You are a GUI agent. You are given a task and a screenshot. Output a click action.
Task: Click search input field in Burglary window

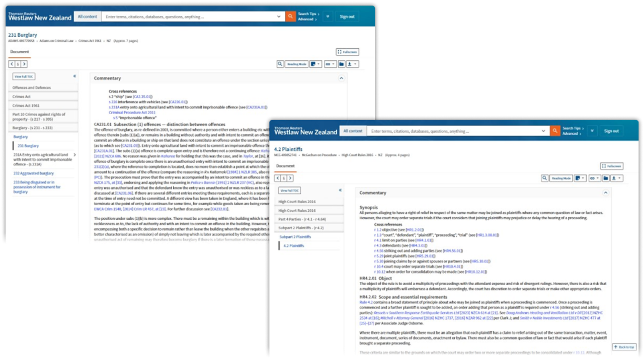point(191,17)
